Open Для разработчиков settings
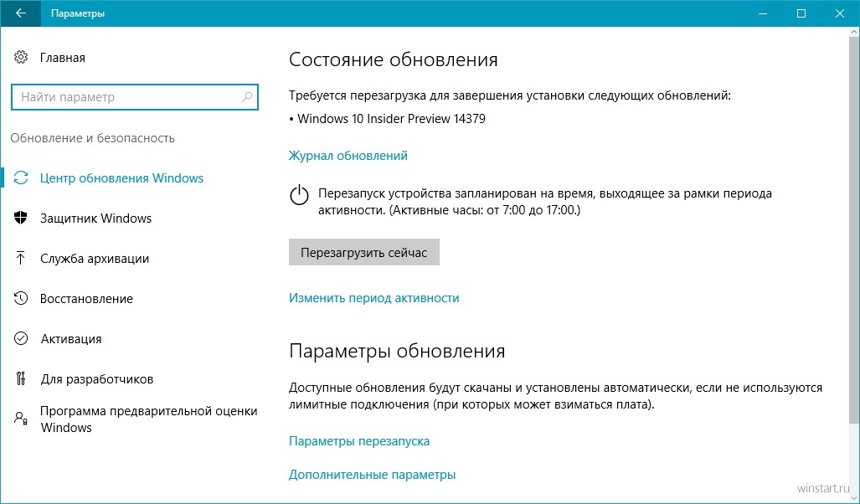This screenshot has height=504, width=860. point(96,379)
